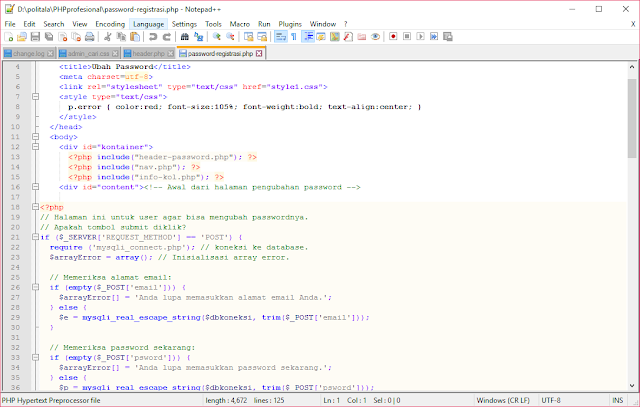Switch to the header.php tab
Screen dimensions: 640x407
click(x=149, y=53)
